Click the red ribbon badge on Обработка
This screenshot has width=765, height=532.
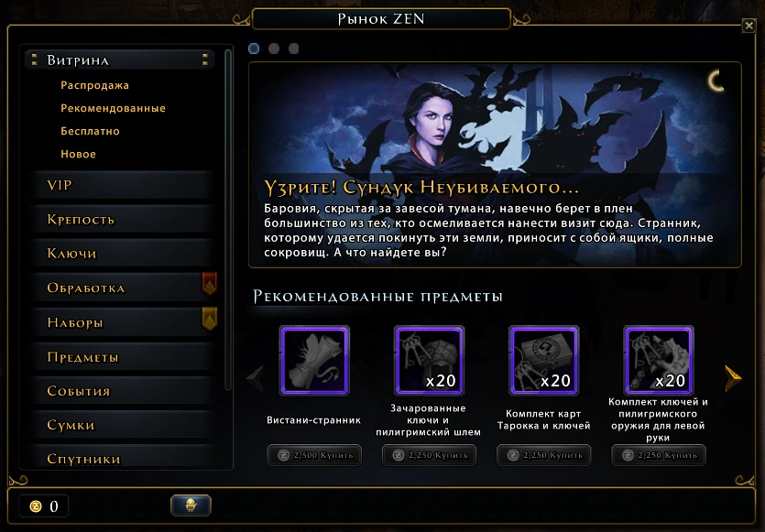tap(209, 284)
